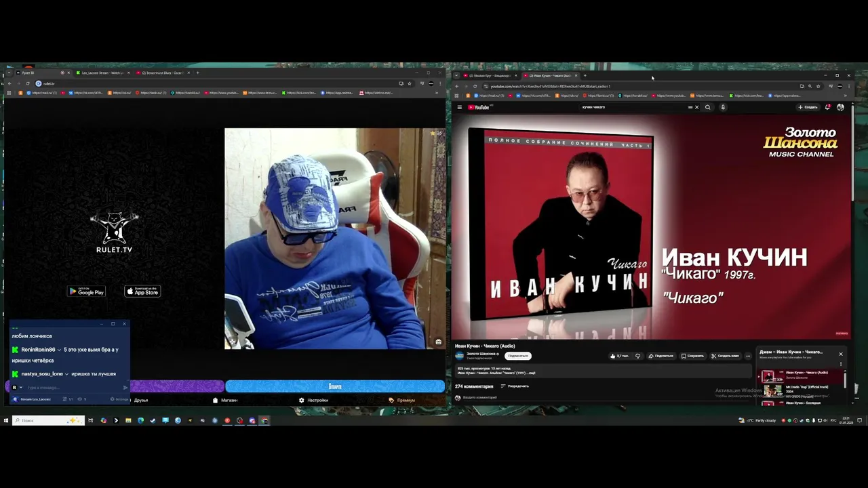Switch to Рулет ТВ tab in left browser
Screen dimensions: 868x488
pos(41,73)
